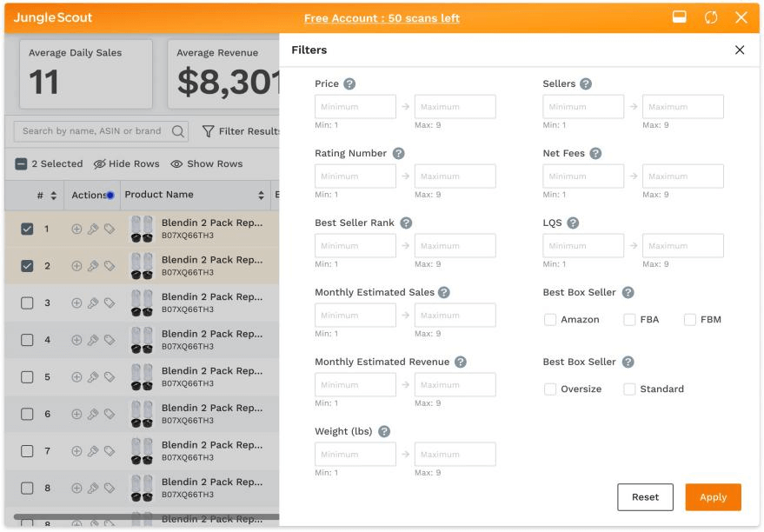Click the add (plus) icon in row 1
764x532 pixels.
[76, 229]
